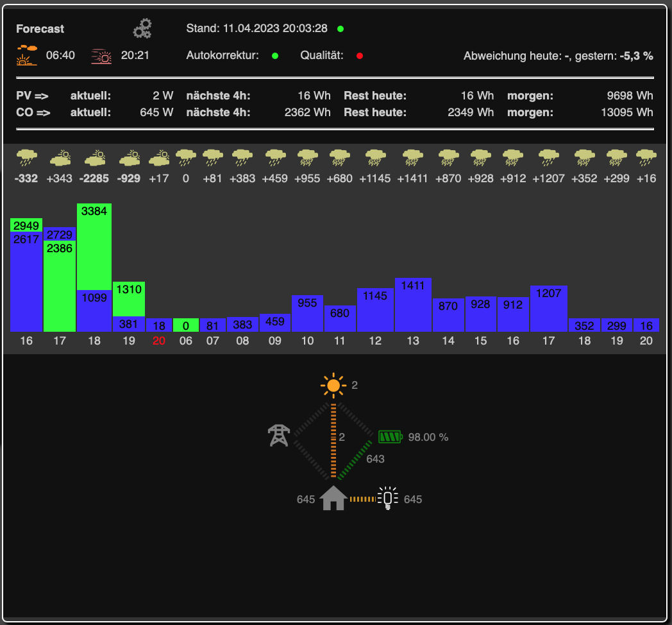Click the blue bar labeled 1207
The width and height of the screenshot is (672, 625).
click(x=549, y=309)
